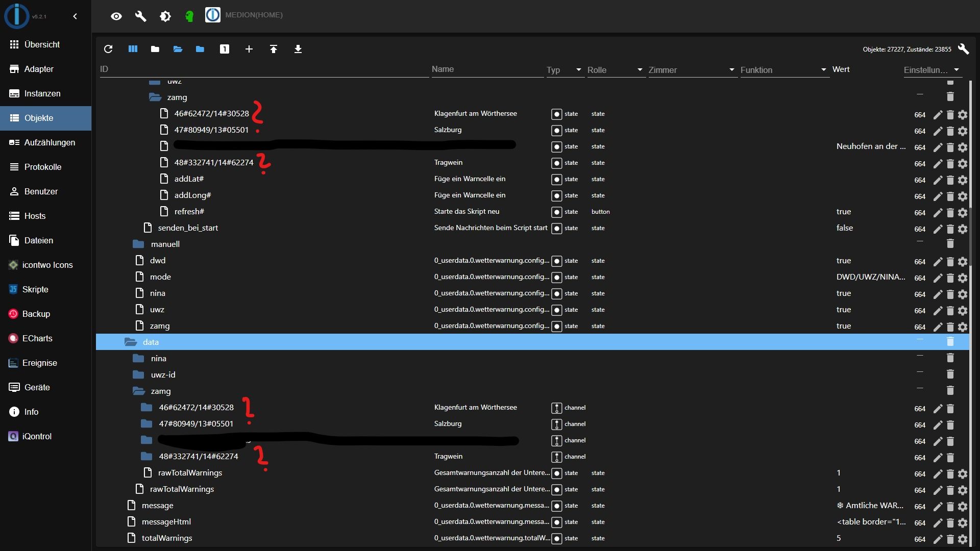The width and height of the screenshot is (980, 551).
Task: Expand the uwz-id folder
Action: pos(138,374)
